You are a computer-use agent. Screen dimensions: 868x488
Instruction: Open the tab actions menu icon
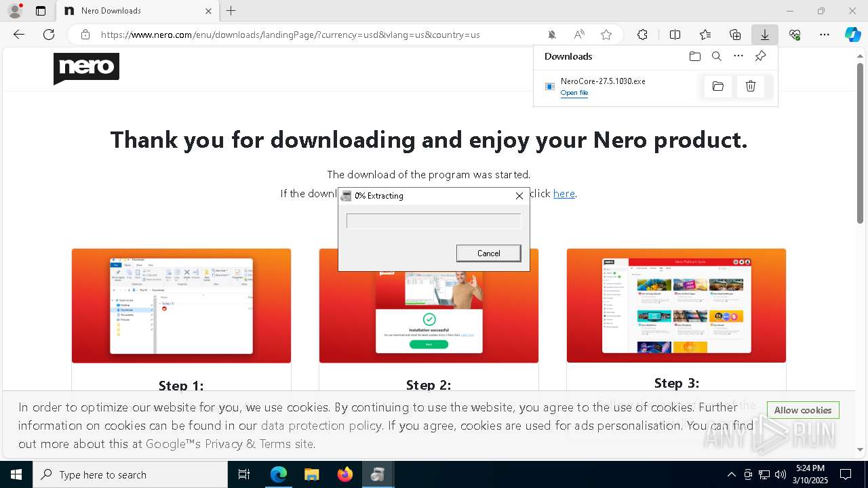click(41, 11)
